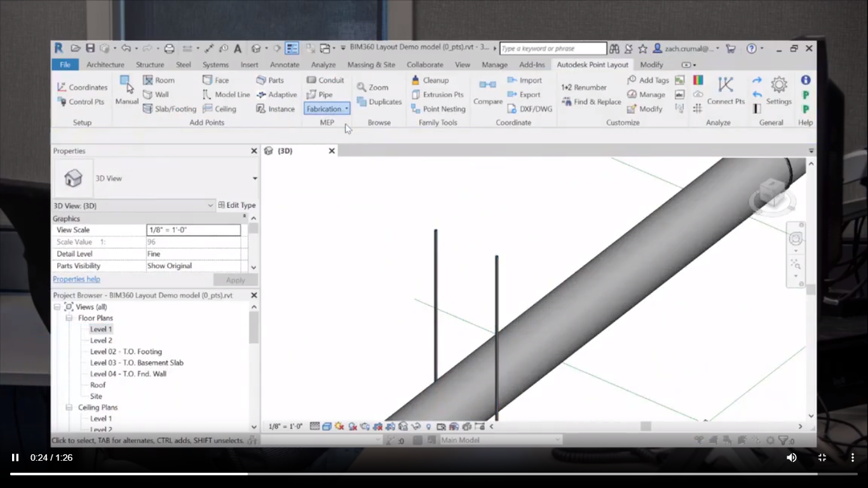The width and height of the screenshot is (868, 488).
Task: Click Connect Pts analyze tool
Action: click(x=726, y=90)
